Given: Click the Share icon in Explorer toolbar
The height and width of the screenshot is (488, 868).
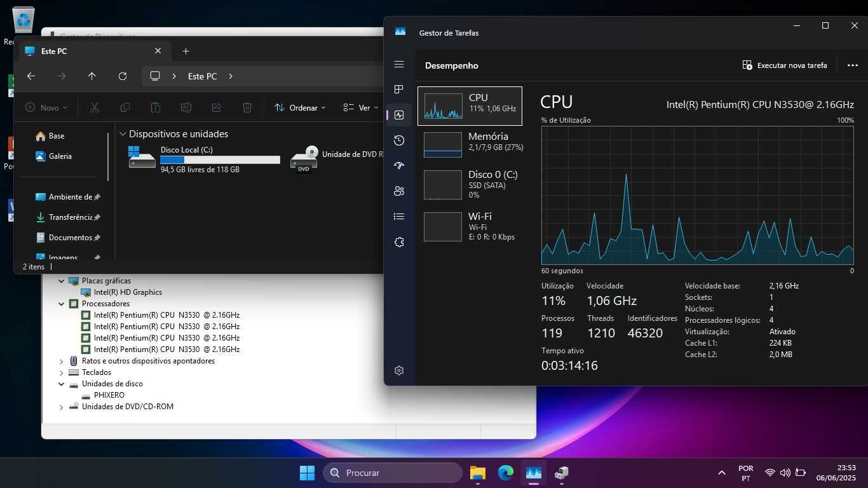Looking at the screenshot, I should [x=217, y=108].
